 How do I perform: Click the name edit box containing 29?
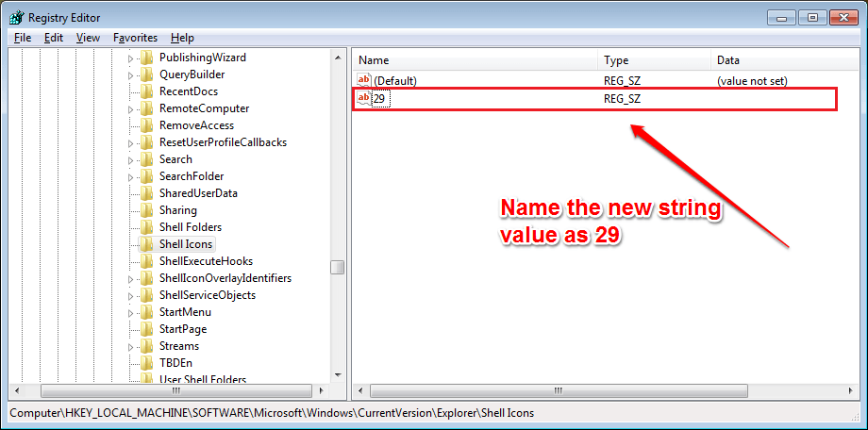click(x=381, y=99)
